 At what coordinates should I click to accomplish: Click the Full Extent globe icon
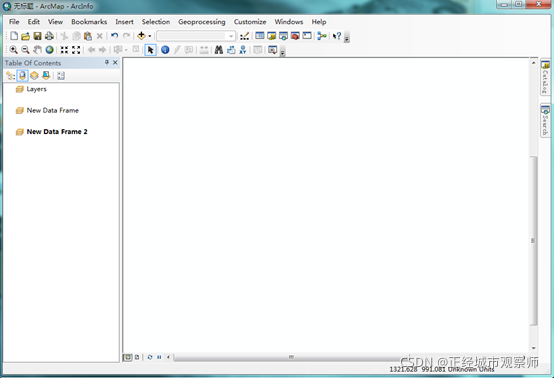[x=49, y=50]
